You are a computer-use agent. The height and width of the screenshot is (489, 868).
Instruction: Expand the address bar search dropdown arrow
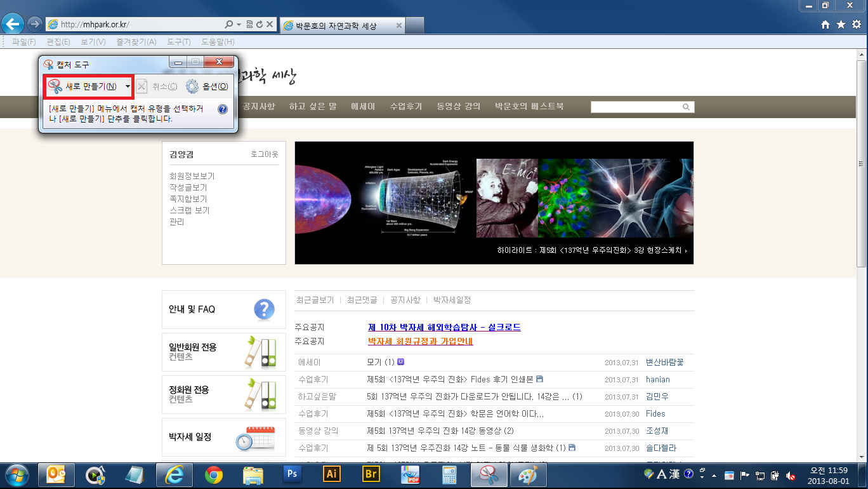coord(239,25)
